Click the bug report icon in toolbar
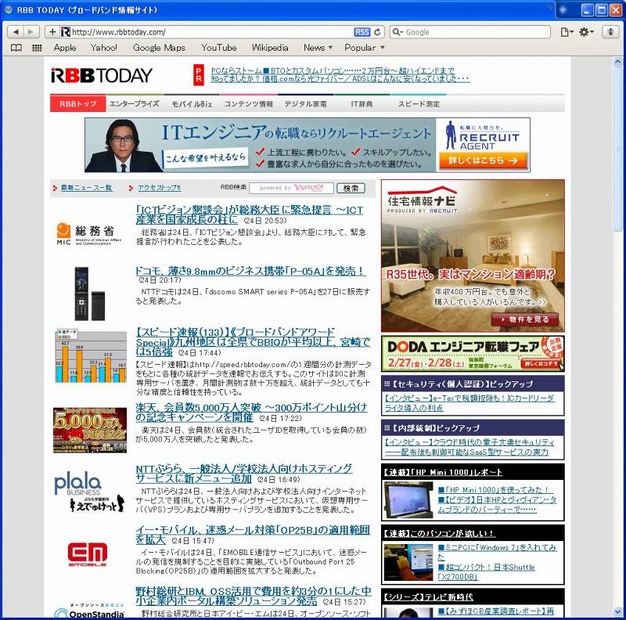 [x=610, y=32]
